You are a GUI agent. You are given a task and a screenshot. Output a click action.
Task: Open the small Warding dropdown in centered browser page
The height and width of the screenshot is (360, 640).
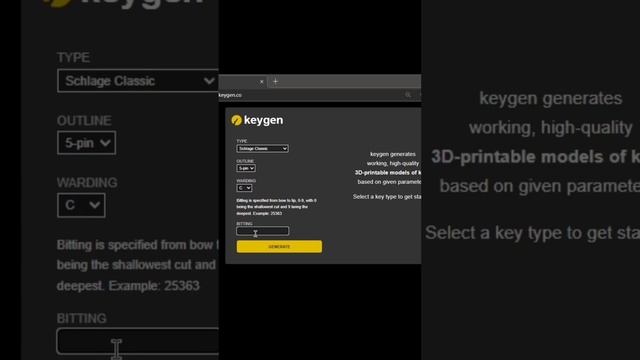coord(244,188)
